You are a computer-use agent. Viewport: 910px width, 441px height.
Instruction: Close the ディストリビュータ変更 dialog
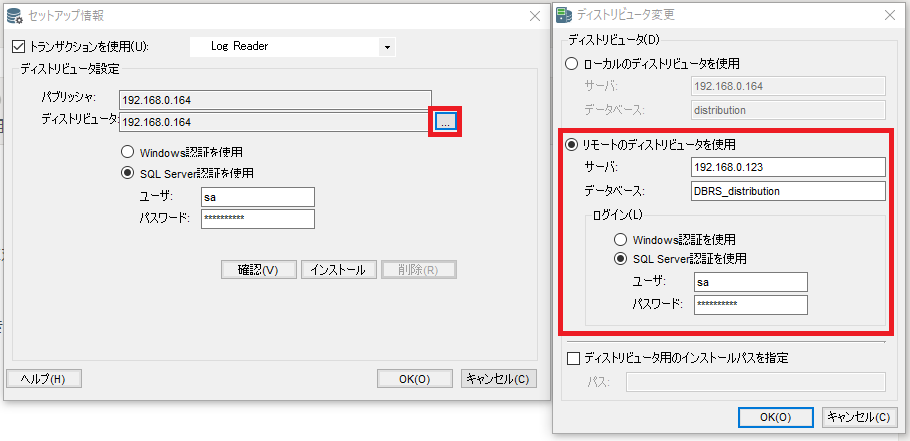(889, 16)
